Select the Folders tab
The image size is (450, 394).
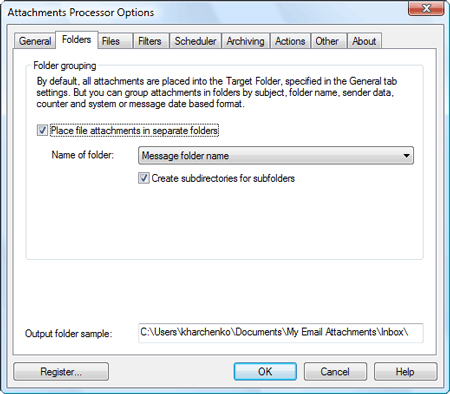pyautogui.click(x=76, y=40)
